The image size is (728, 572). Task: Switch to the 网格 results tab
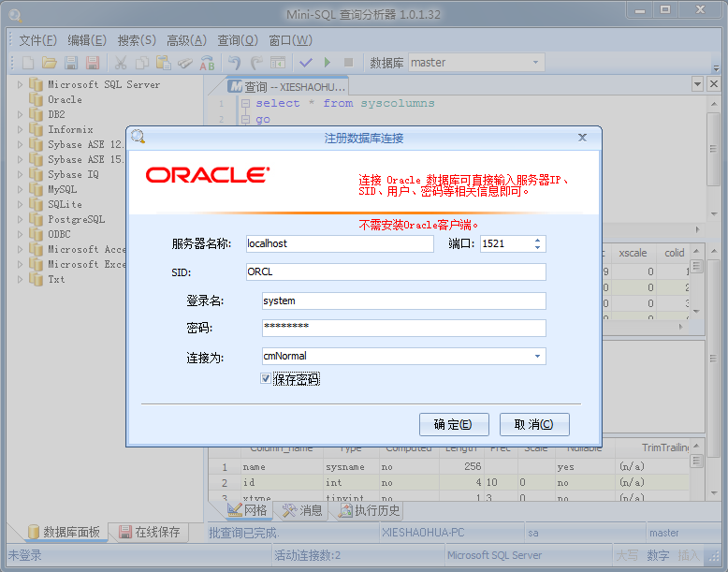[247, 510]
